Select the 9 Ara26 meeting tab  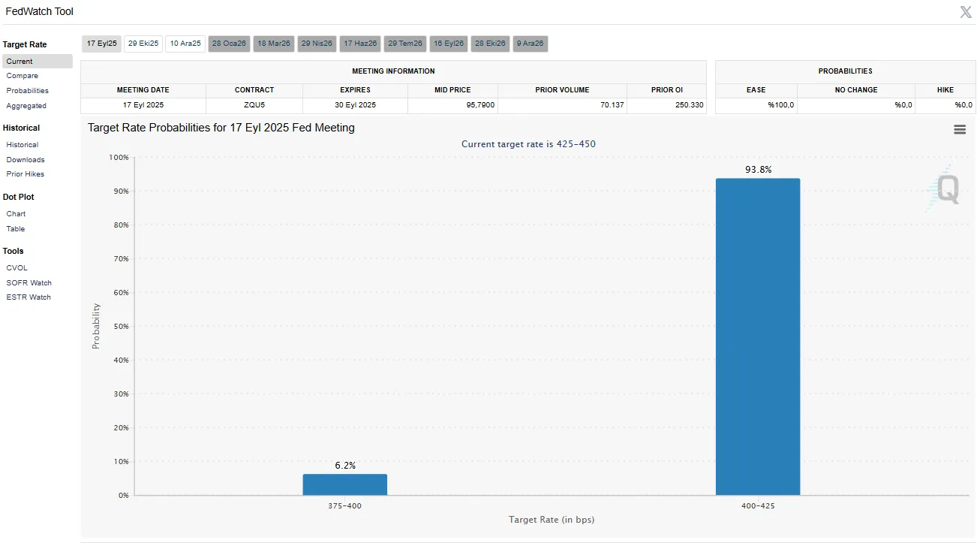531,44
